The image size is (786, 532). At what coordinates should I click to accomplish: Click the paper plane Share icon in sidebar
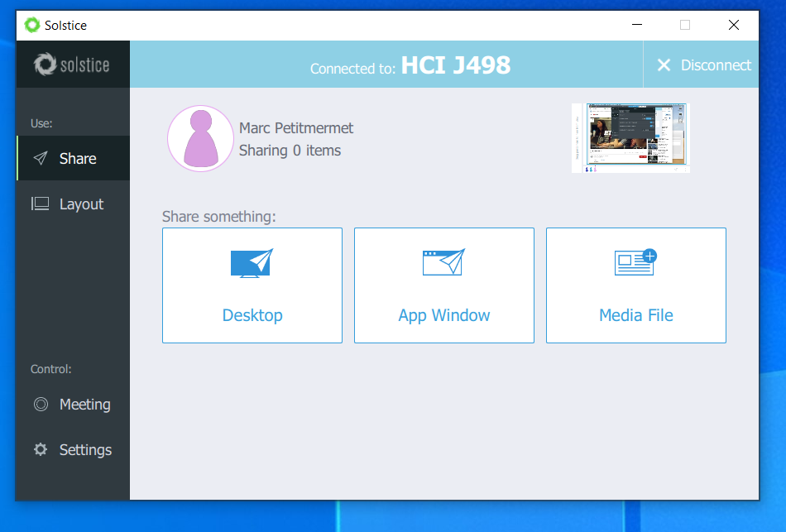click(41, 159)
